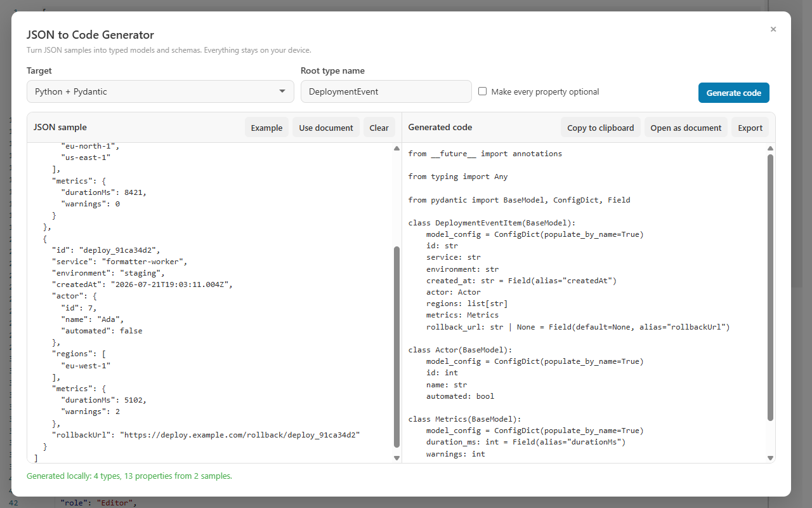Click the generated code scrollbar thumb
Viewport: 812px width, 508px height.
tap(771, 287)
